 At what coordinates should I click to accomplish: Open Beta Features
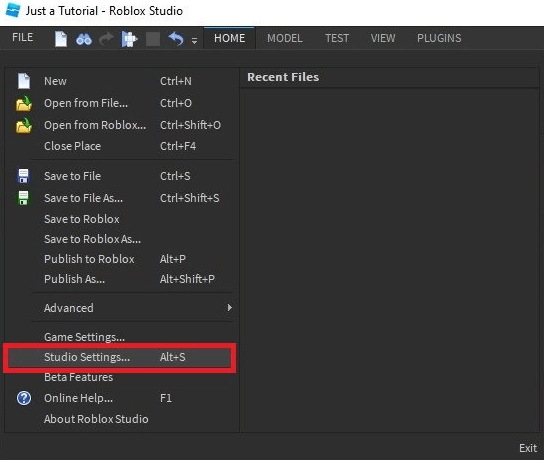[x=120, y=377]
